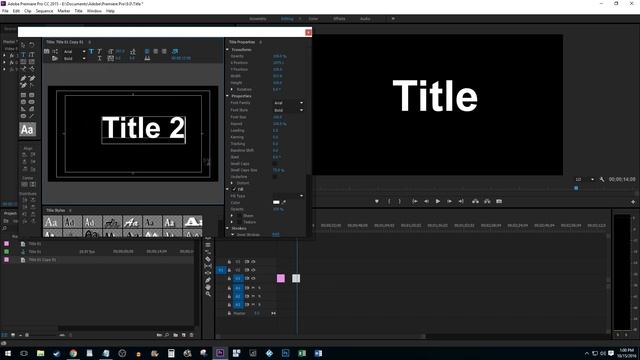Enable the Texture checkbox

(x=239, y=222)
